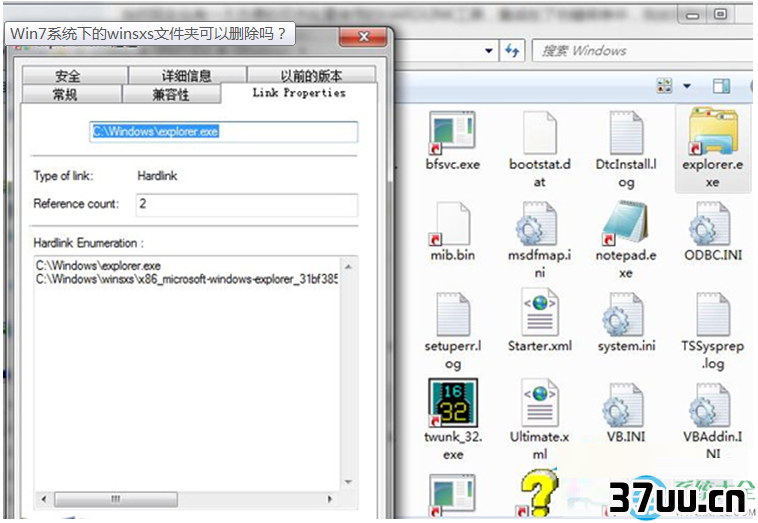The image size is (758, 523).
Task: Click the yellow question mark help file icon
Action: [539, 492]
